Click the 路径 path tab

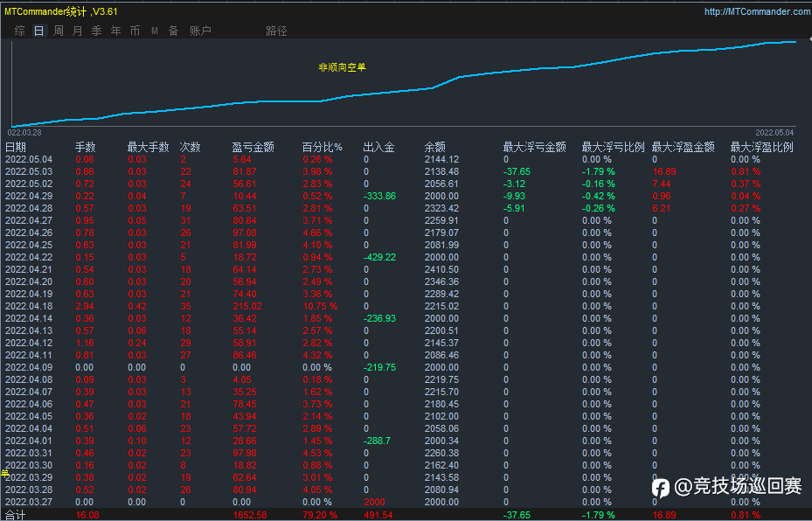pos(276,31)
